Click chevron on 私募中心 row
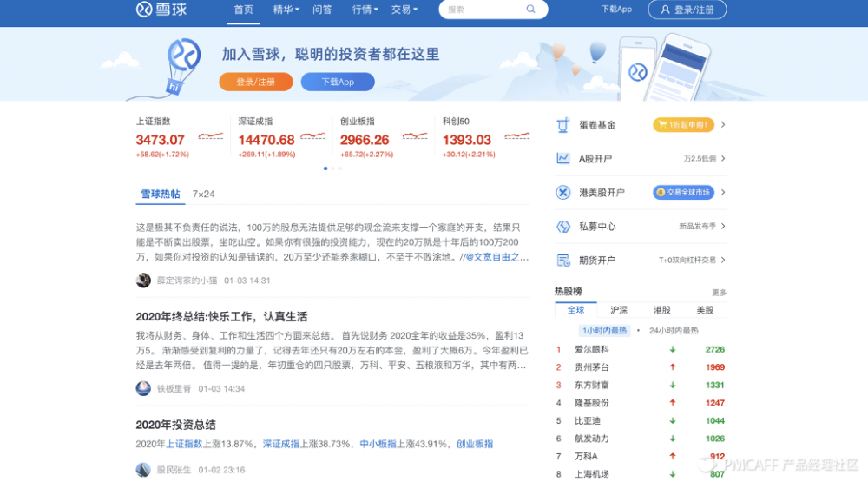Screen dimensions: 868x482 723,226
